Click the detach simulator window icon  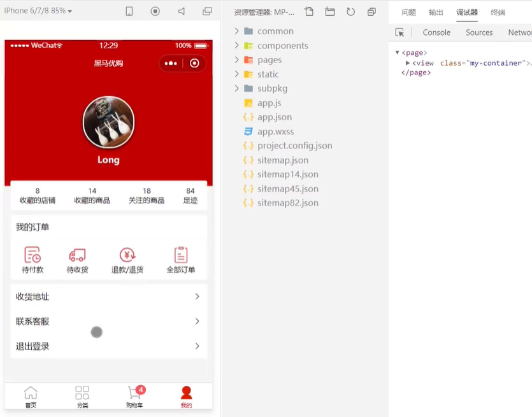click(x=207, y=11)
